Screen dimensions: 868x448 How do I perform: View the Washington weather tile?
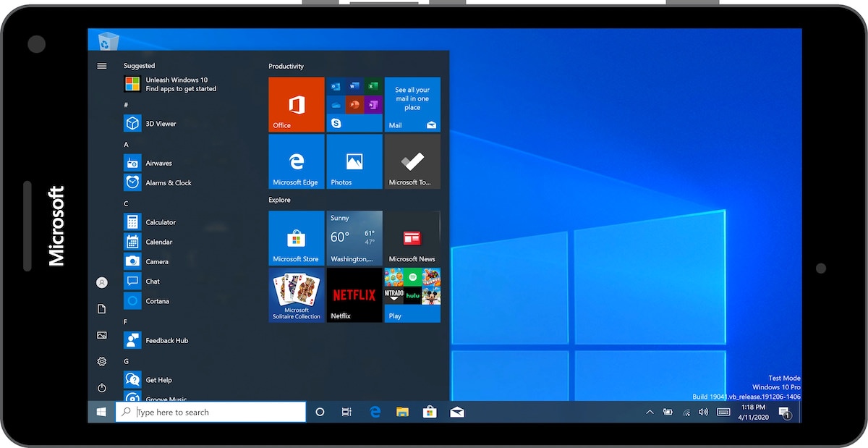354,238
